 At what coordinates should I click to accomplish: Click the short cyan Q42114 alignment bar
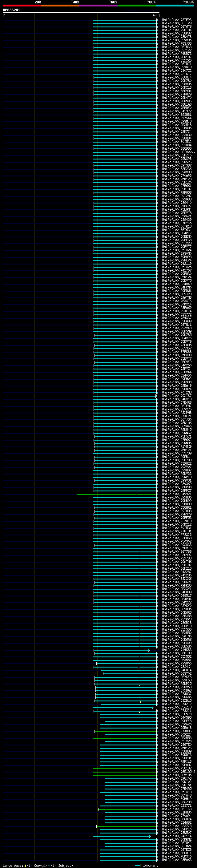pyautogui.click(x=122, y=836)
